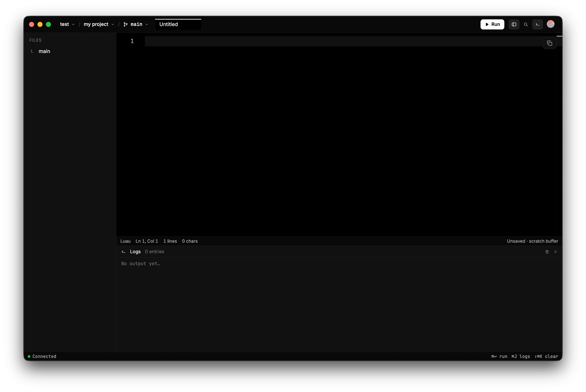Viewport: 586px width, 392px height.
Task: Click the FILES section header
Action: pyautogui.click(x=36, y=40)
